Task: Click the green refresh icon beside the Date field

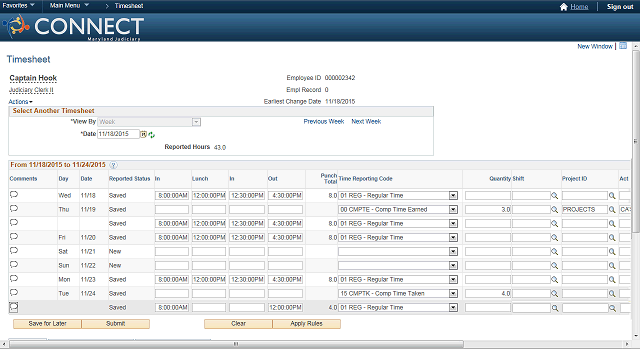Action: click(x=151, y=135)
